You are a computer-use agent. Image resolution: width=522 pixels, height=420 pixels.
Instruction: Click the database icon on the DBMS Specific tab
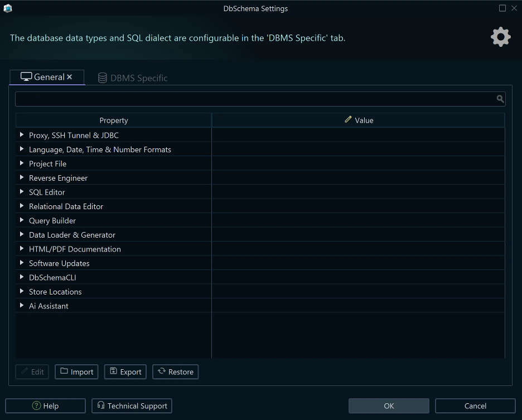coord(103,78)
